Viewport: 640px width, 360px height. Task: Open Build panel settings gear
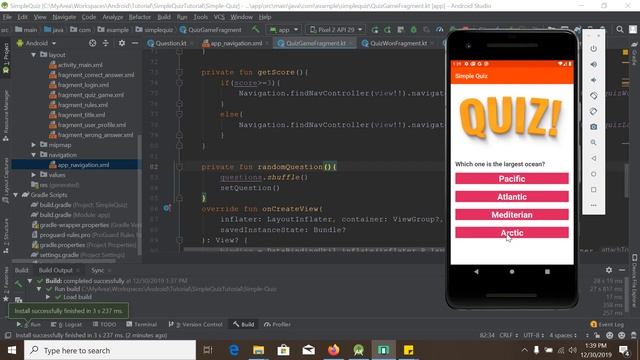point(609,270)
